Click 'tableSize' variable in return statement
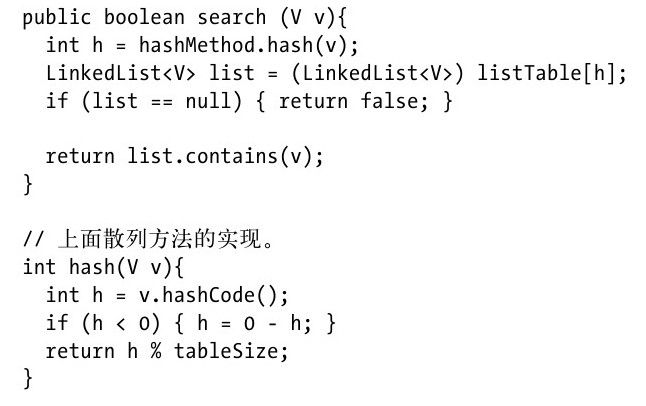The image size is (646, 406). pos(226,351)
